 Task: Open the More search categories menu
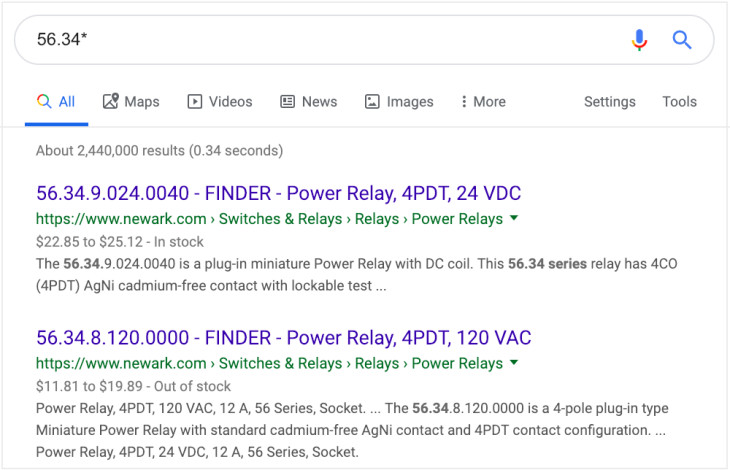click(483, 101)
